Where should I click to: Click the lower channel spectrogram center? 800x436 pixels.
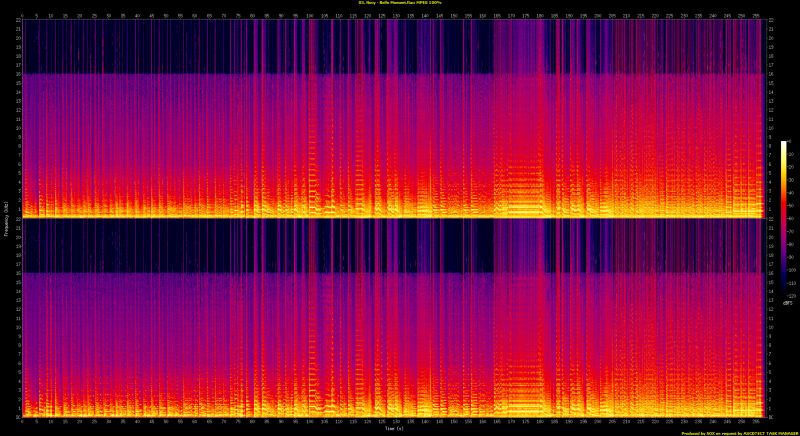coord(392,317)
